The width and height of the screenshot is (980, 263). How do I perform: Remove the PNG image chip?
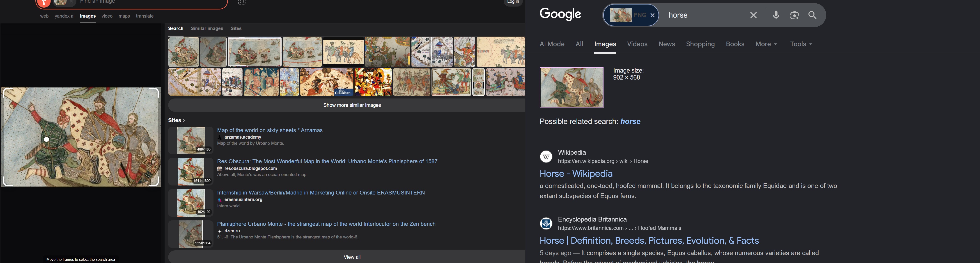[x=652, y=15]
